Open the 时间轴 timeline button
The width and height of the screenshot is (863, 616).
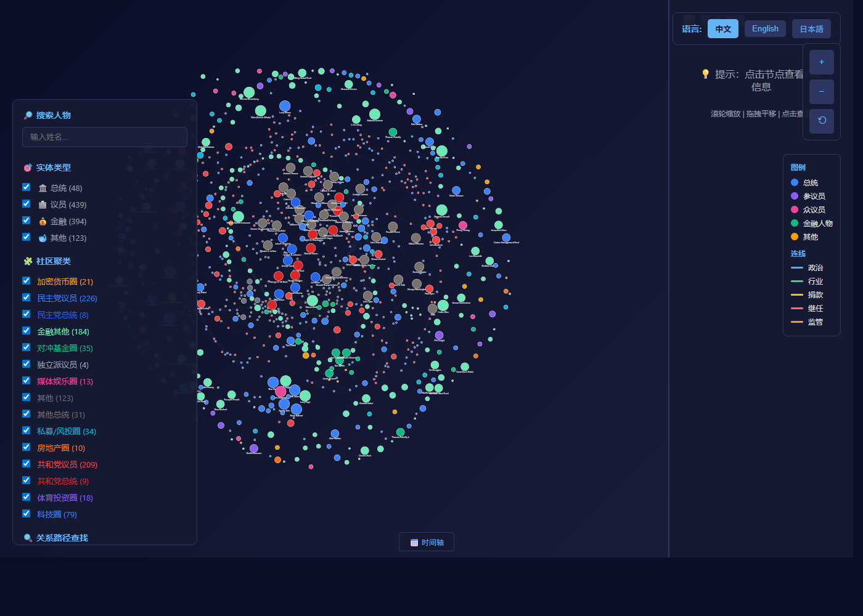427,542
